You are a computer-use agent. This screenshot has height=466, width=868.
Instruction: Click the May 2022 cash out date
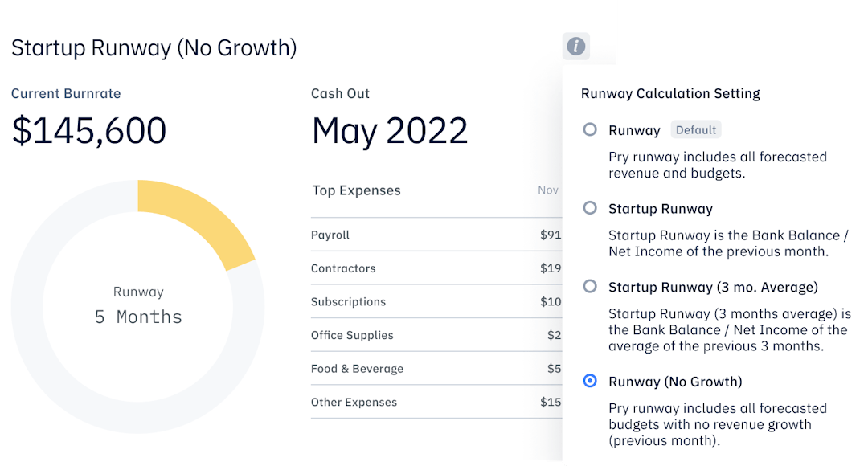coord(390,131)
